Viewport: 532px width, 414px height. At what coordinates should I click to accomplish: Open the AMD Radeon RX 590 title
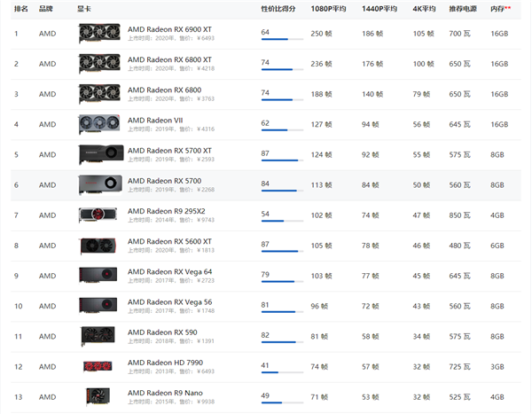162,332
